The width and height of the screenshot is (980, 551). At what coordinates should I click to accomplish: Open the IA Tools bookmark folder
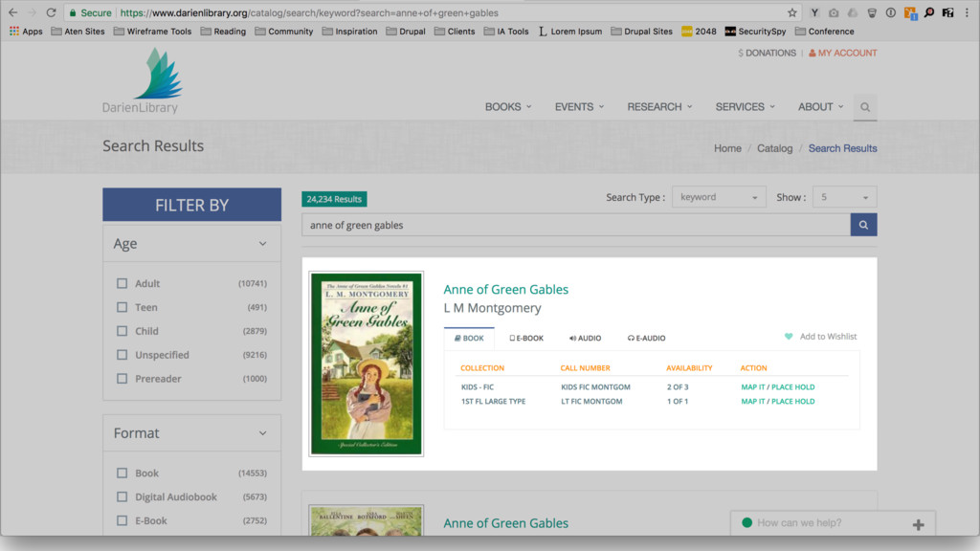coord(506,32)
